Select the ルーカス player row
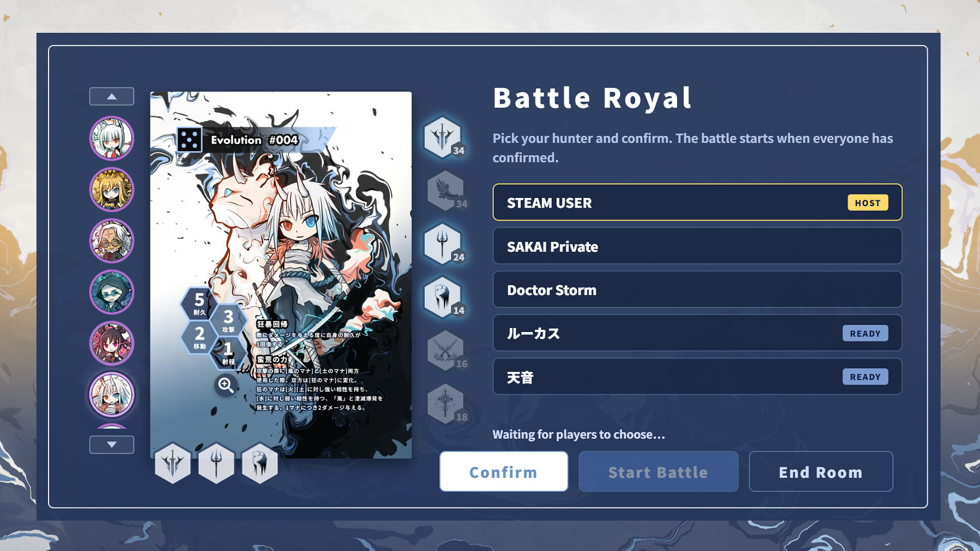 coord(697,333)
